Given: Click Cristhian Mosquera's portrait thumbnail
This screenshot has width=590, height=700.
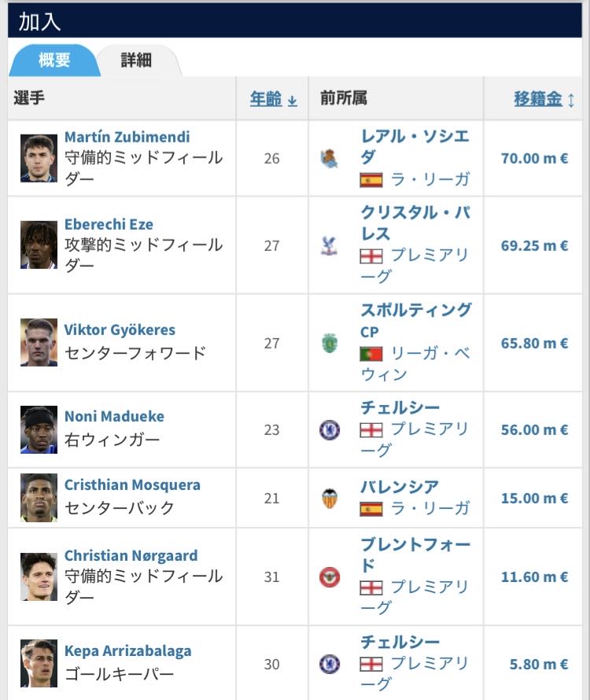Looking at the screenshot, I should pos(39,498).
